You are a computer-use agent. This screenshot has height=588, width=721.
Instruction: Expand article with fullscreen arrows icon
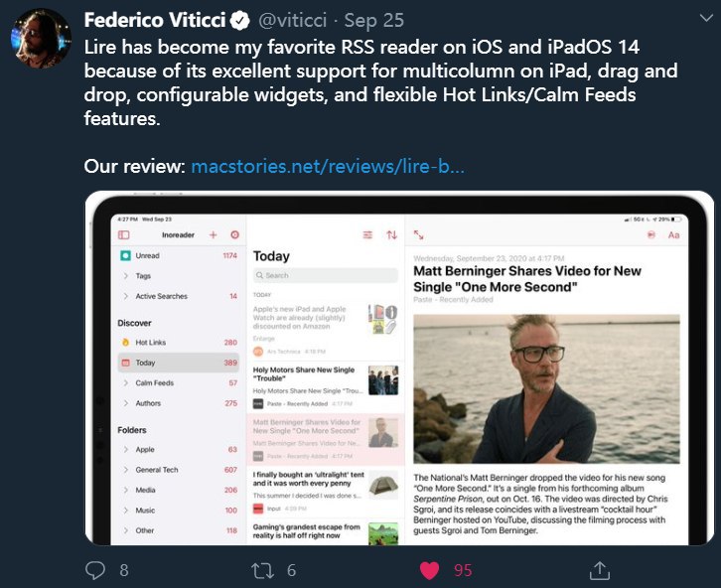[x=418, y=235]
